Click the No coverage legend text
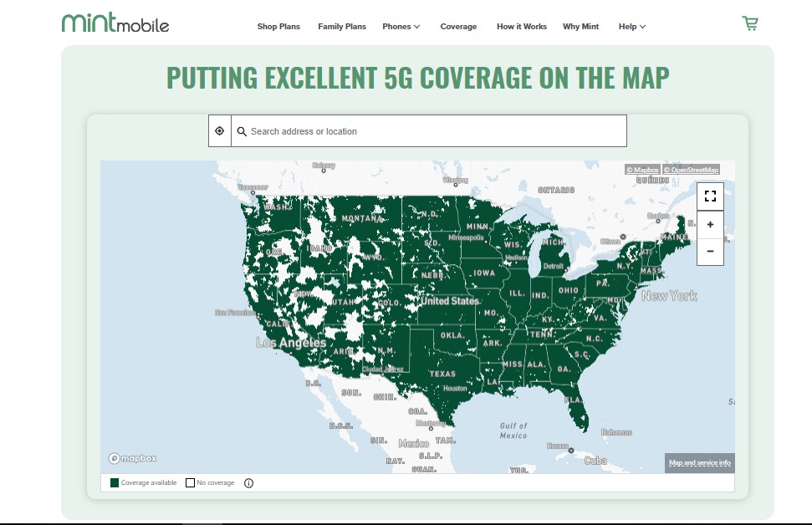 (x=216, y=482)
